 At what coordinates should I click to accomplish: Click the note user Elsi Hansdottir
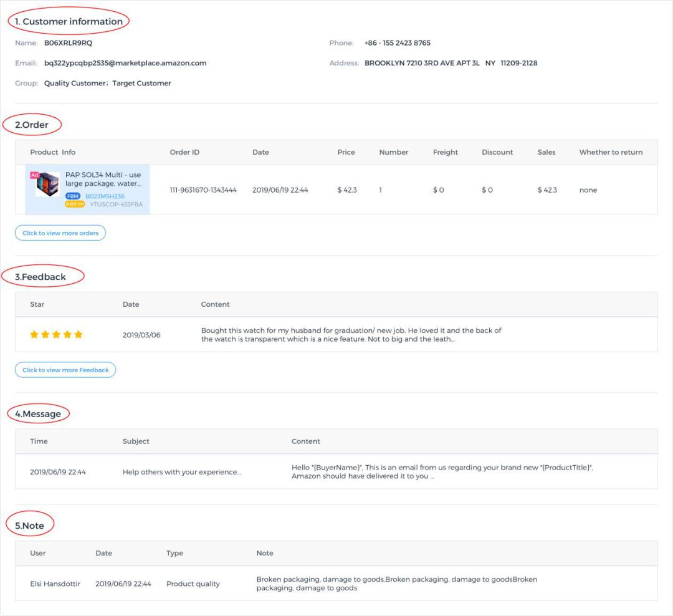click(55, 584)
